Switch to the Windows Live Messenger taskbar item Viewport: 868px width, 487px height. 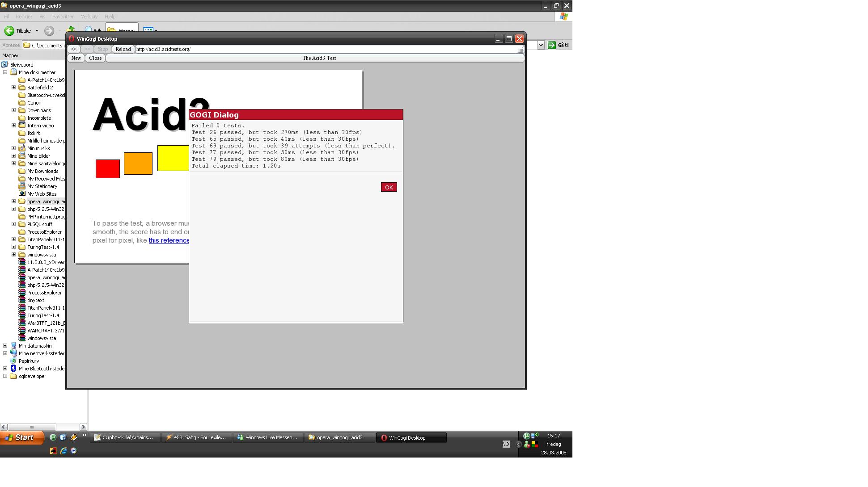268,438
